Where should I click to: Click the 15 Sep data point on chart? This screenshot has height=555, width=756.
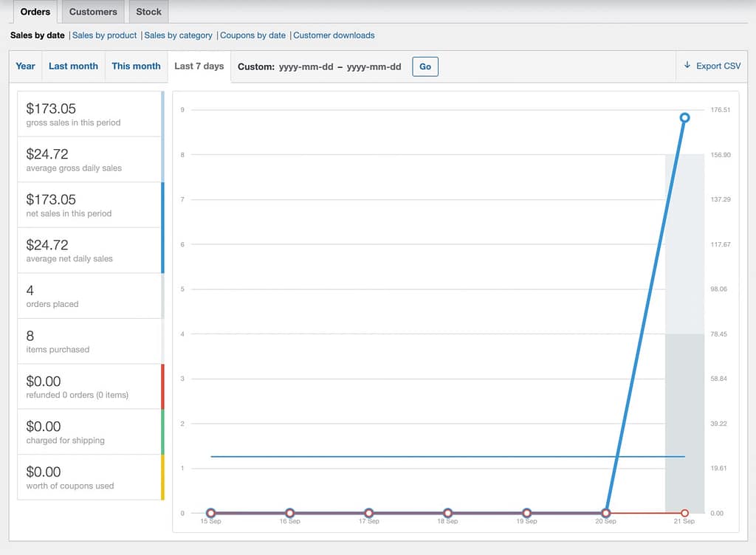[211, 513]
